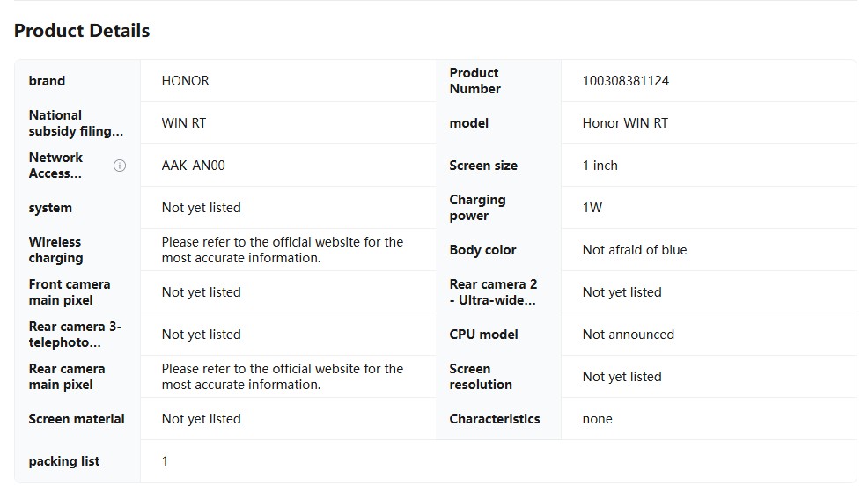This screenshot has width=868, height=493.
Task: Select the Honor WIN RT model value
Action: 624,123
